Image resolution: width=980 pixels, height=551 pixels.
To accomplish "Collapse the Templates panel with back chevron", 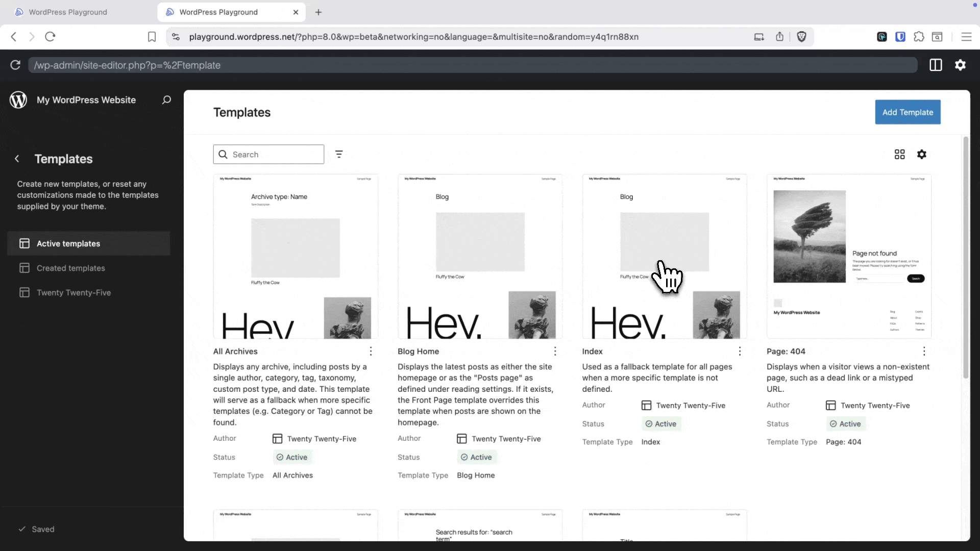I will pyautogui.click(x=17, y=159).
